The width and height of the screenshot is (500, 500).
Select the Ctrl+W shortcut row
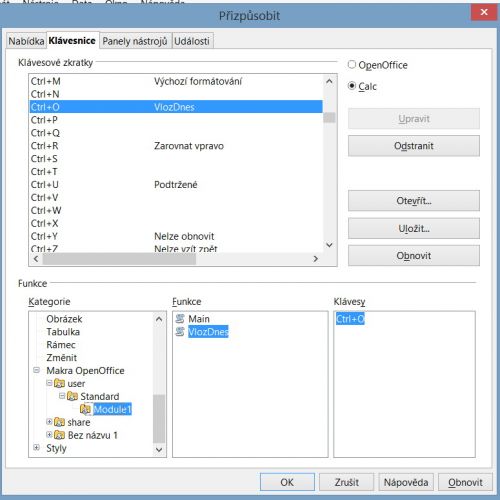176,211
